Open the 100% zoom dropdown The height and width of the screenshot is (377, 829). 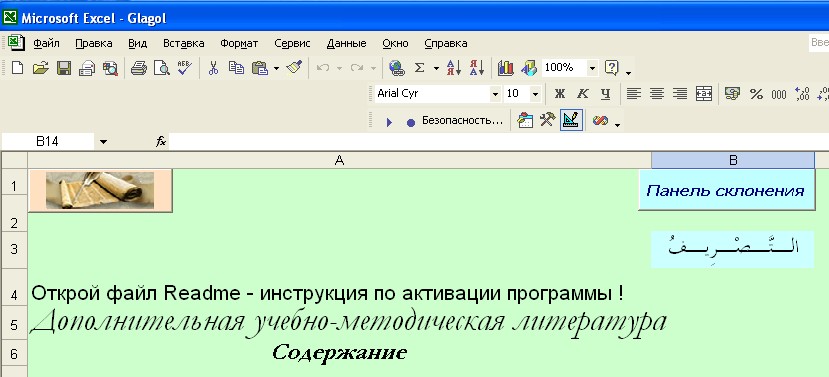pos(592,68)
